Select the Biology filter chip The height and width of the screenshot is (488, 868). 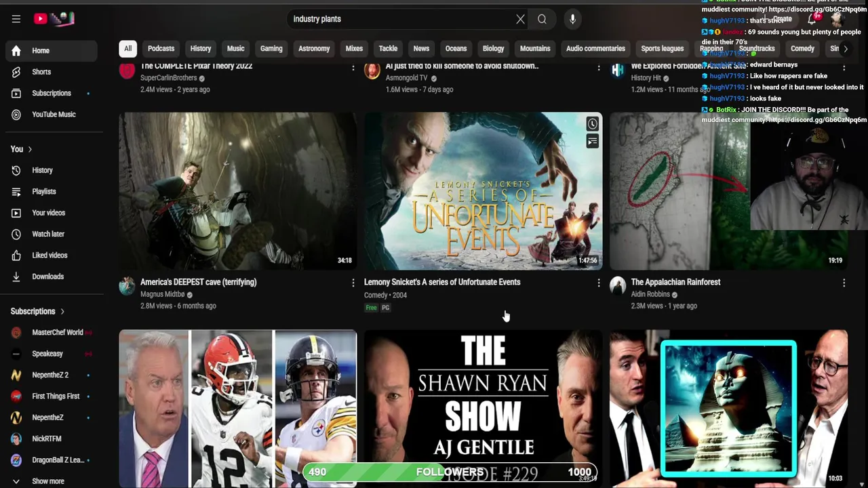(493, 49)
